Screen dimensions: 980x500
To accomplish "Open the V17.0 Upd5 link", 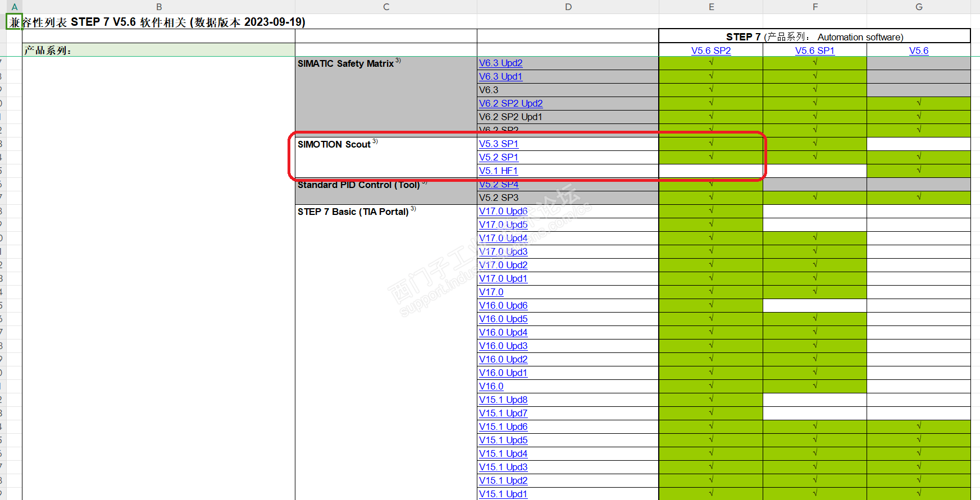I will point(503,225).
